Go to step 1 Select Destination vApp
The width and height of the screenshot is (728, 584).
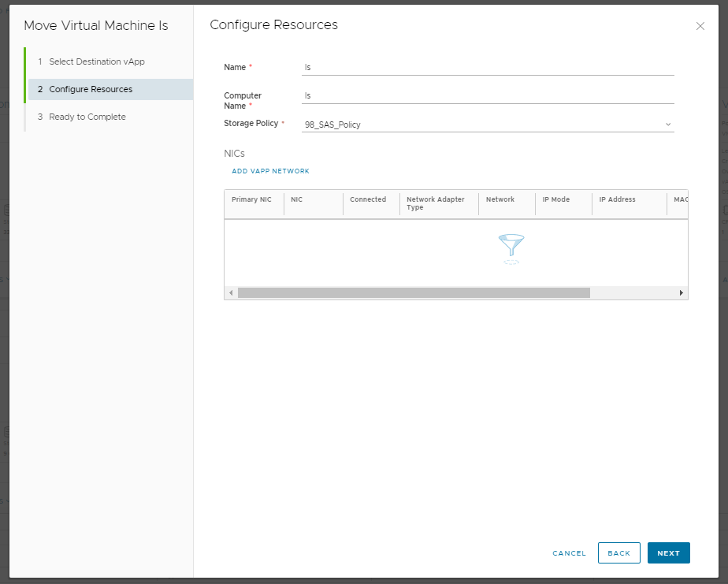point(96,61)
